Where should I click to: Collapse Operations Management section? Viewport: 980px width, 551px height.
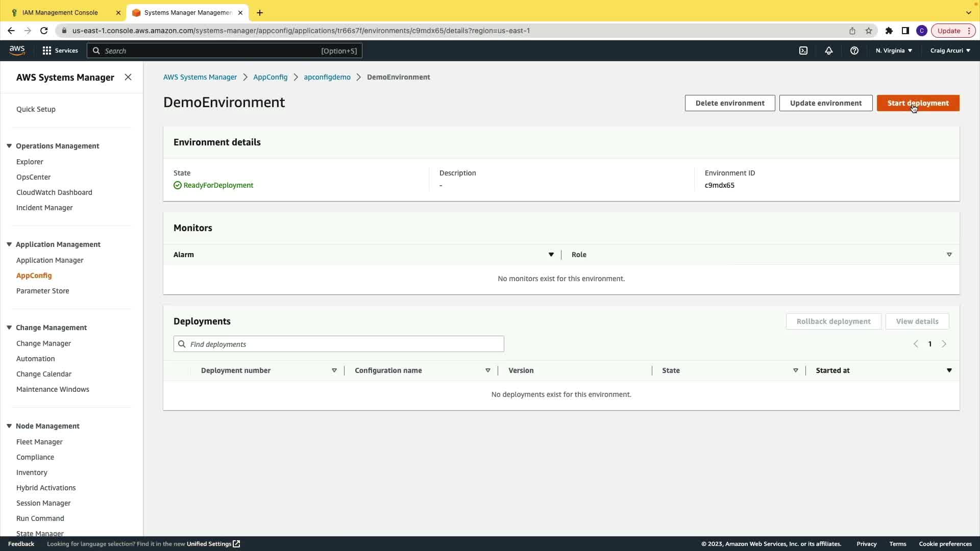[x=9, y=146]
